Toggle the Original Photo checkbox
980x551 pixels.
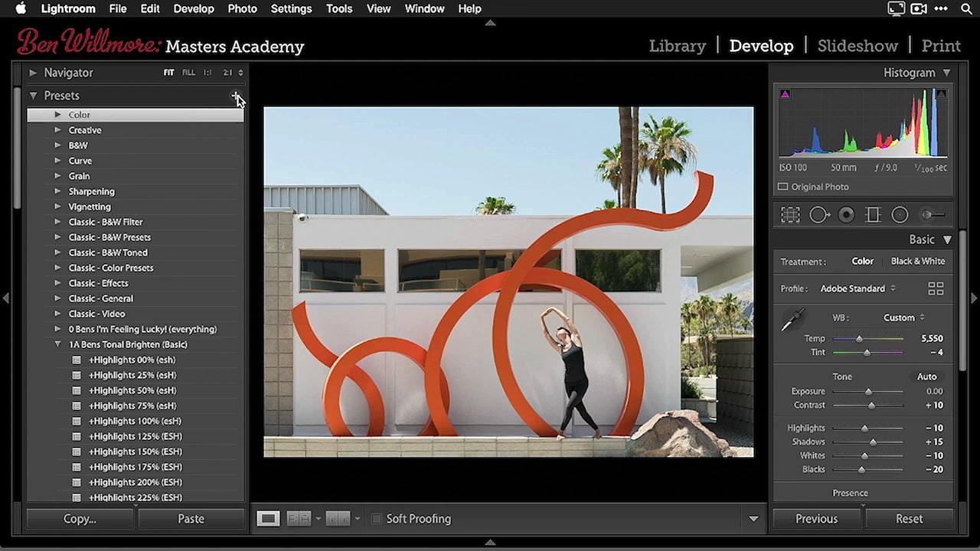pos(782,187)
